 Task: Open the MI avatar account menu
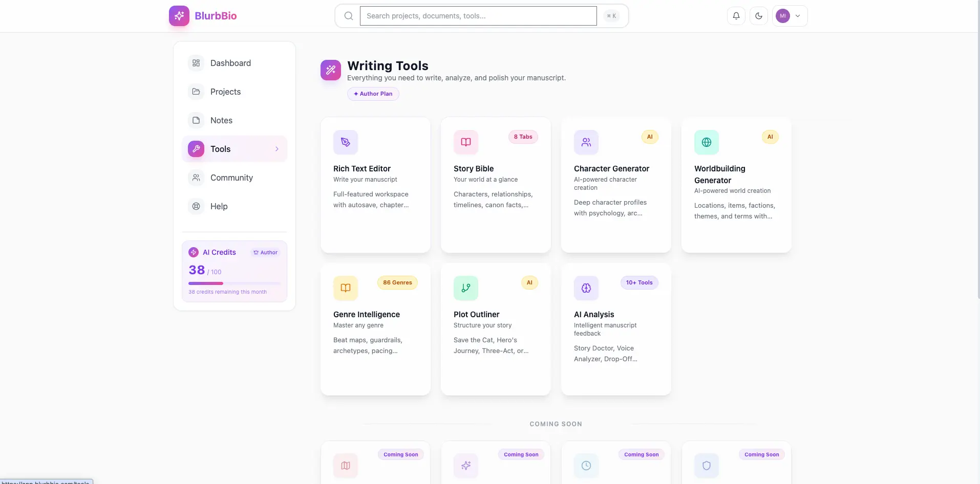click(783, 16)
